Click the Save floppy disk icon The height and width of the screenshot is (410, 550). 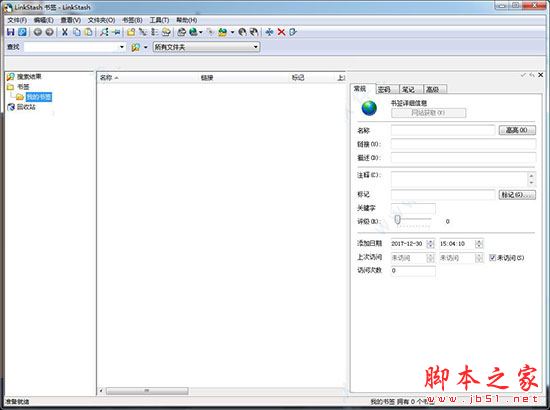tap(11, 32)
